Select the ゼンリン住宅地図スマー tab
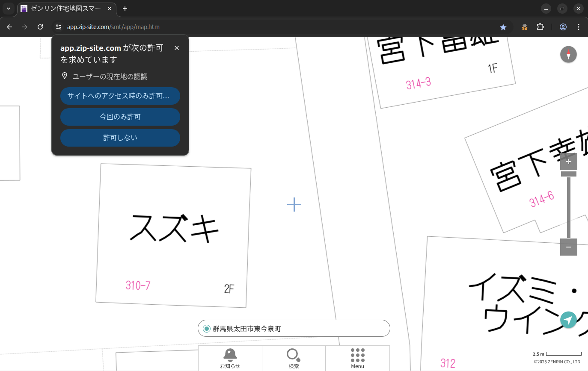The image size is (588, 371). [68, 9]
